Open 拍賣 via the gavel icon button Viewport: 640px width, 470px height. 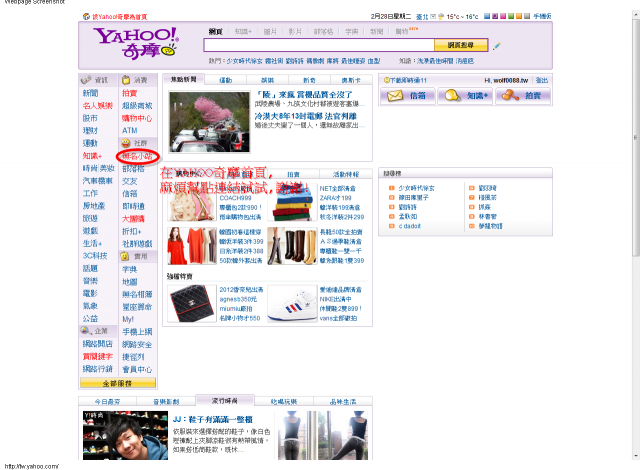point(523,96)
